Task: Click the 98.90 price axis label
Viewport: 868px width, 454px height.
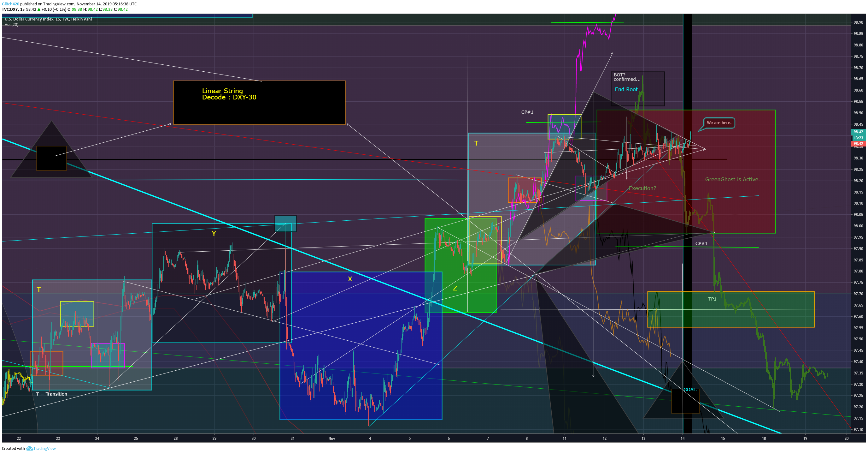Action: (x=858, y=23)
